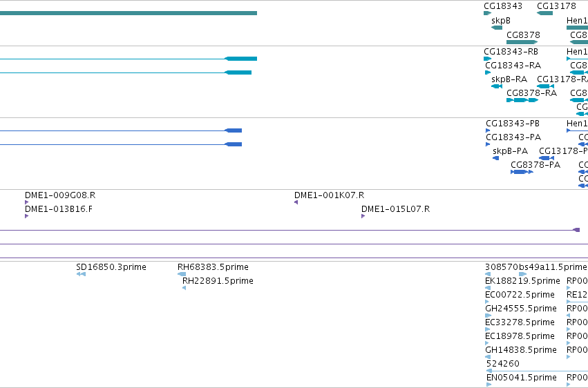588x388 pixels.
Task: Select the arrow glyph under DME1-001K07.R
Action: (x=296, y=202)
